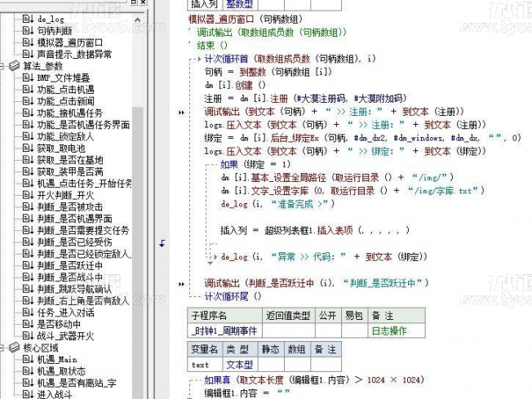Collapse the 核心区域 tree folder
Viewport: 532px width, 399px height.
[x=1, y=348]
